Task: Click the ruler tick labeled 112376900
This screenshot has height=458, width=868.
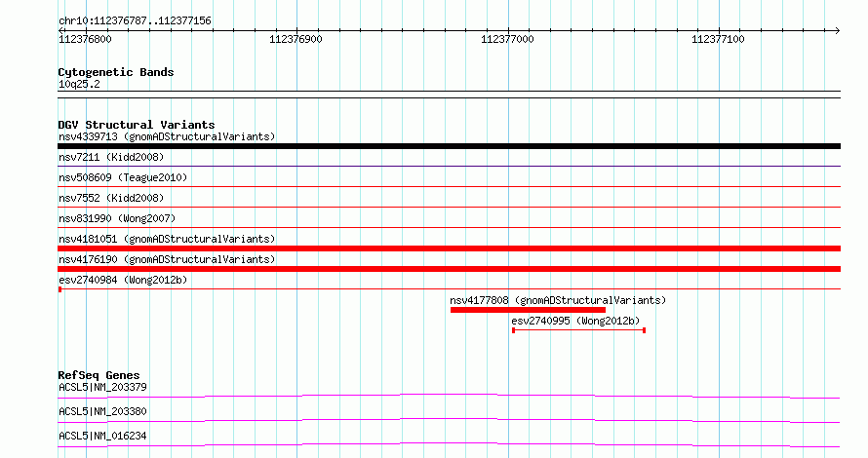Action: tap(296, 39)
